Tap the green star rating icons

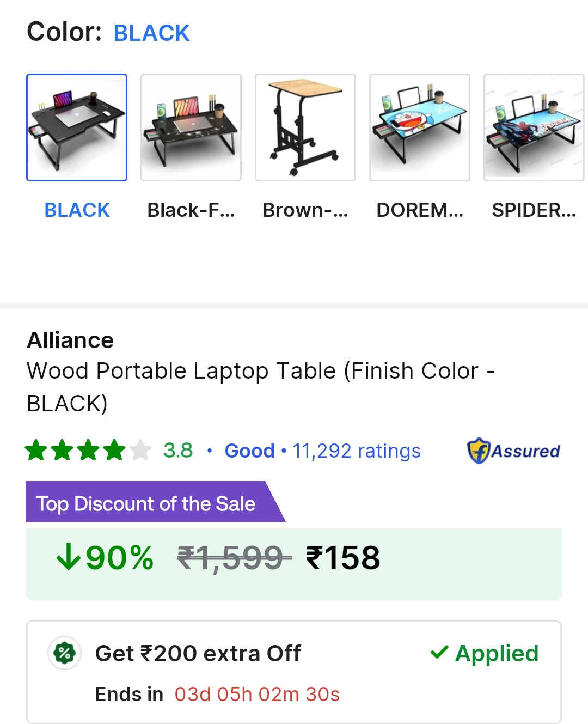click(88, 451)
